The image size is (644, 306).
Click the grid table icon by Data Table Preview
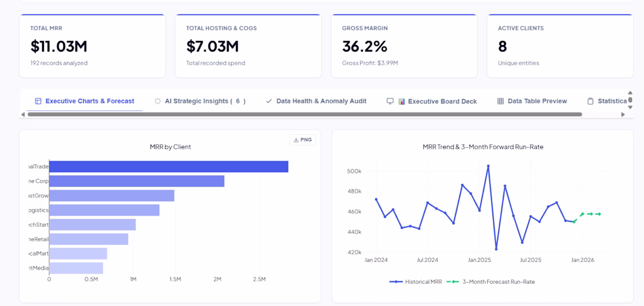coord(500,101)
